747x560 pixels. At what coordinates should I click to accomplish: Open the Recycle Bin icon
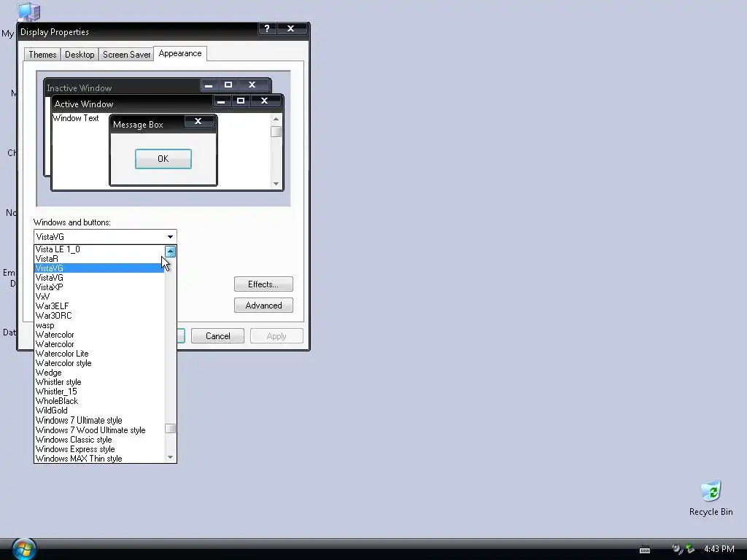click(x=711, y=498)
